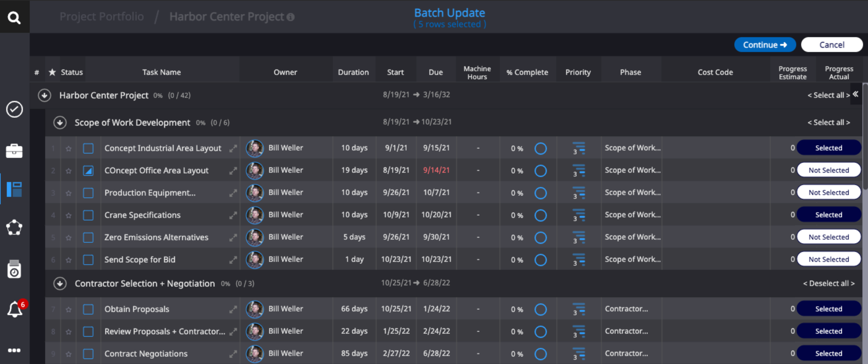Select Production Equipment Not Selected toggle
The width and height of the screenshot is (868, 364).
click(829, 192)
